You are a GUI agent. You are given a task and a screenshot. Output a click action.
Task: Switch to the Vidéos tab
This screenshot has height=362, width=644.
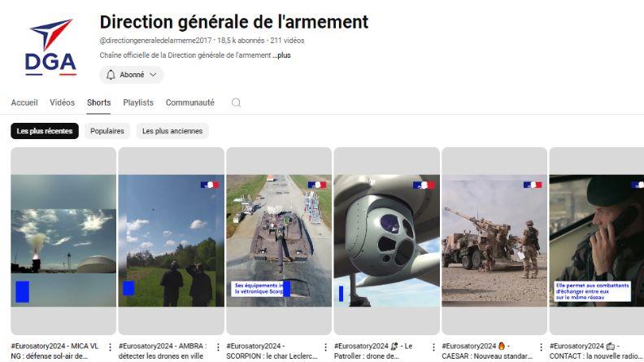pos(63,102)
